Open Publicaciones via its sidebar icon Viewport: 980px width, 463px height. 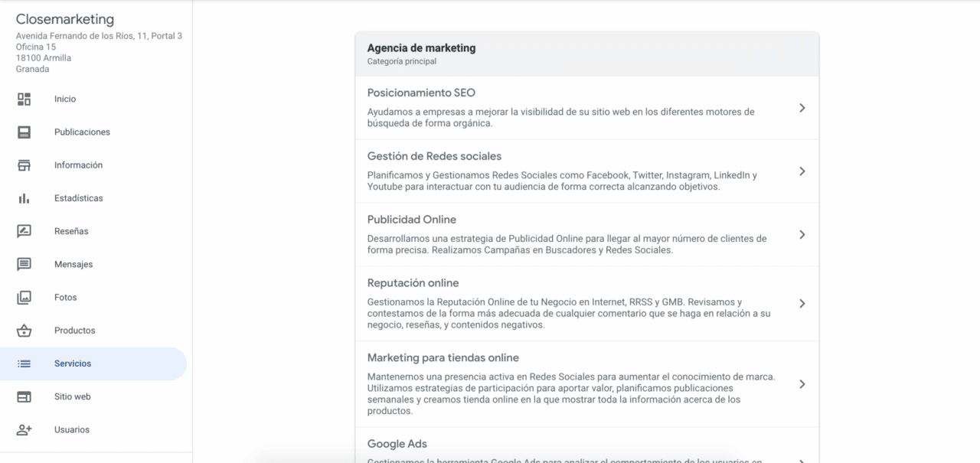23,132
